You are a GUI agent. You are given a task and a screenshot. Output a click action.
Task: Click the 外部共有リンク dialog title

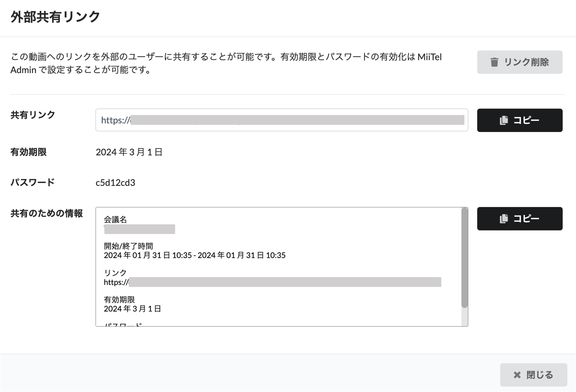pyautogui.click(x=55, y=17)
